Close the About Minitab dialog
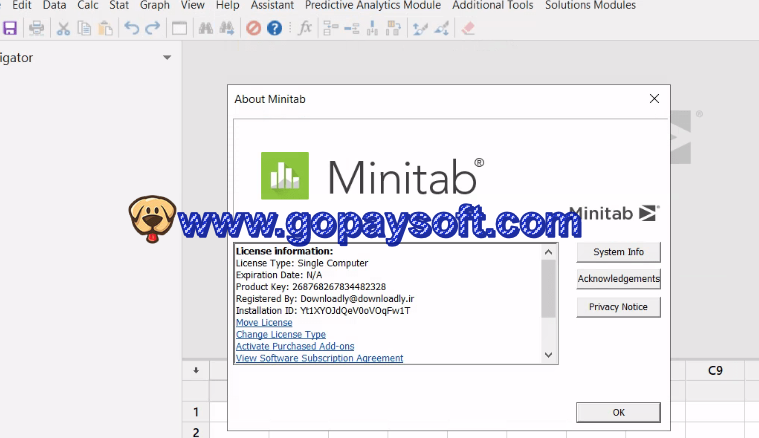 pos(654,99)
